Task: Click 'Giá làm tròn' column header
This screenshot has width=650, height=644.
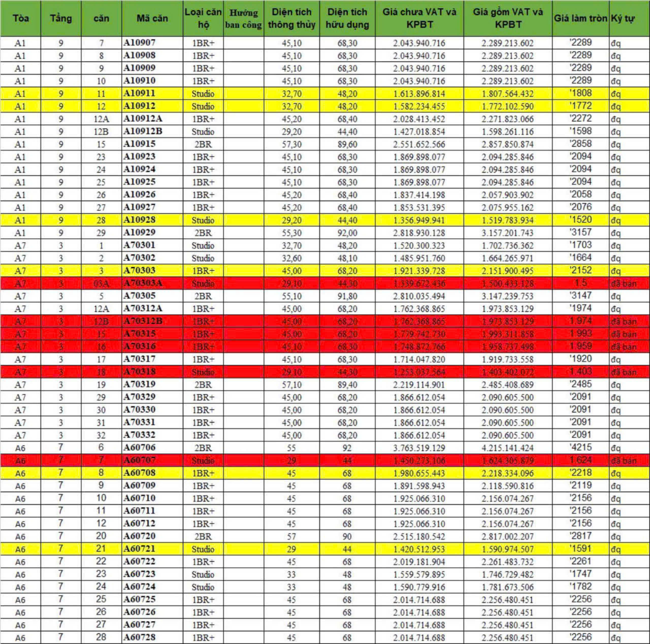Action: [x=580, y=18]
